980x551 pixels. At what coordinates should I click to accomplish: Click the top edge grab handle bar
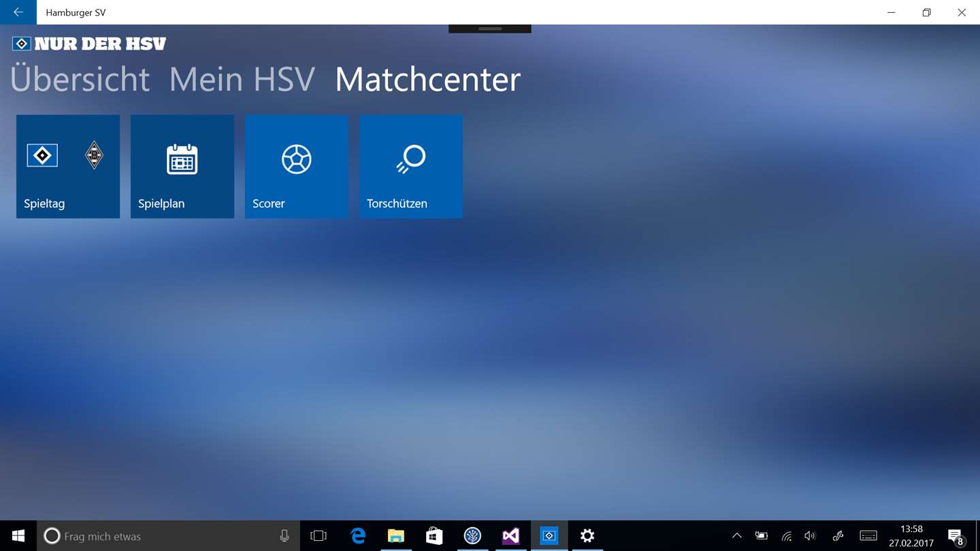(490, 29)
